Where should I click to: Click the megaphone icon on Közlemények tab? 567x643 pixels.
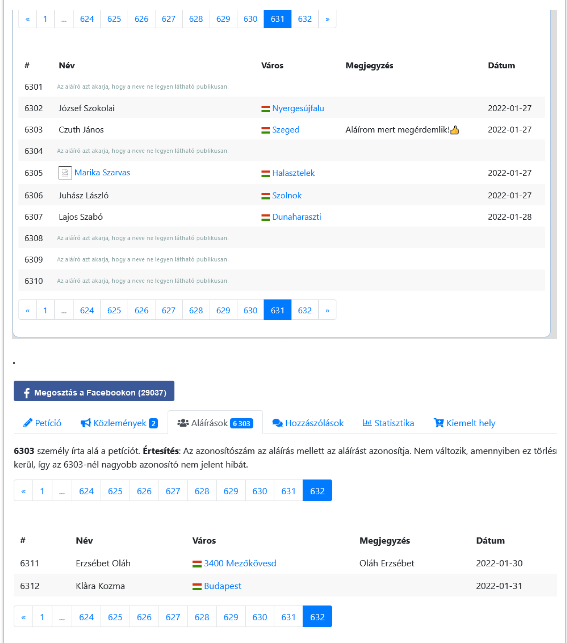coord(85,423)
